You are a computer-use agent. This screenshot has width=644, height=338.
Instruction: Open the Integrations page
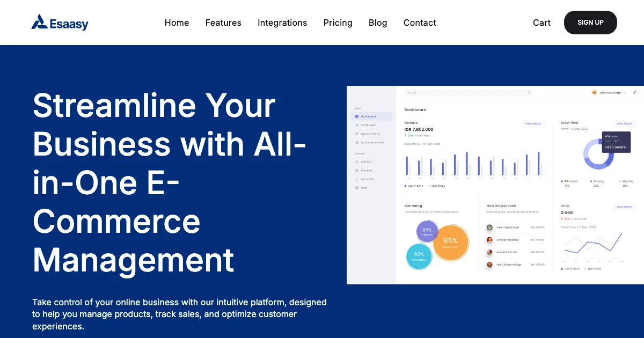pos(282,23)
